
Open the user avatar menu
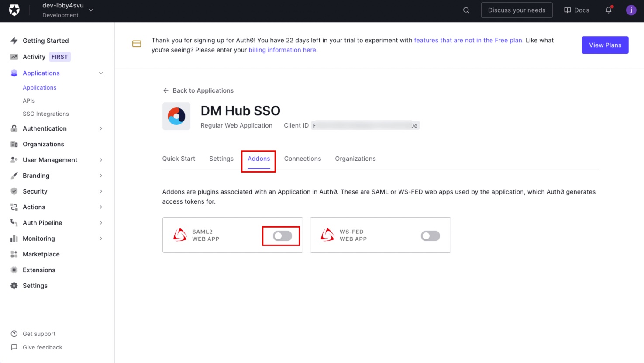(x=631, y=10)
